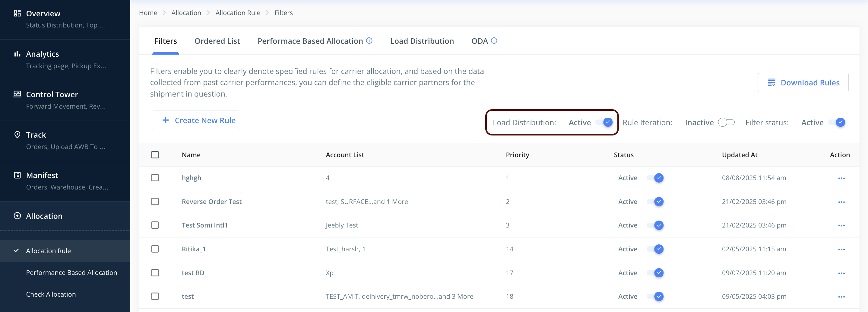868x312 pixels.
Task: Click the Analytics bar chart icon
Action: (17, 54)
